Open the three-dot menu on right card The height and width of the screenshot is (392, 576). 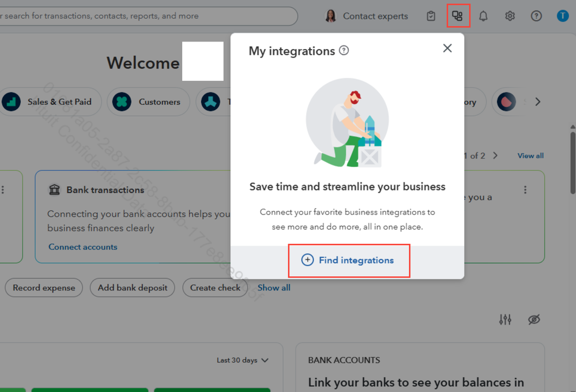[x=525, y=190]
